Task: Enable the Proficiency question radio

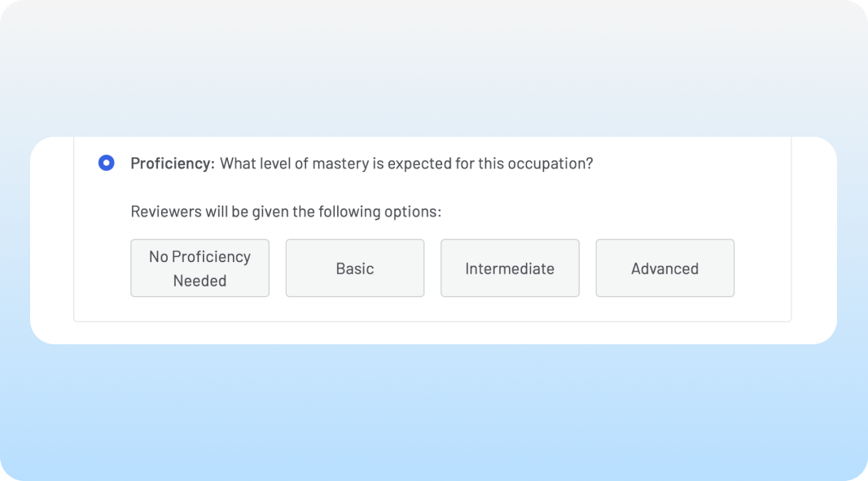Action: pos(106,163)
